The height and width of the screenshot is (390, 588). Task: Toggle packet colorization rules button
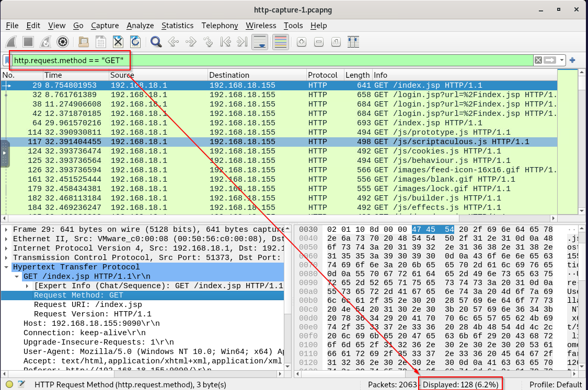281,42
